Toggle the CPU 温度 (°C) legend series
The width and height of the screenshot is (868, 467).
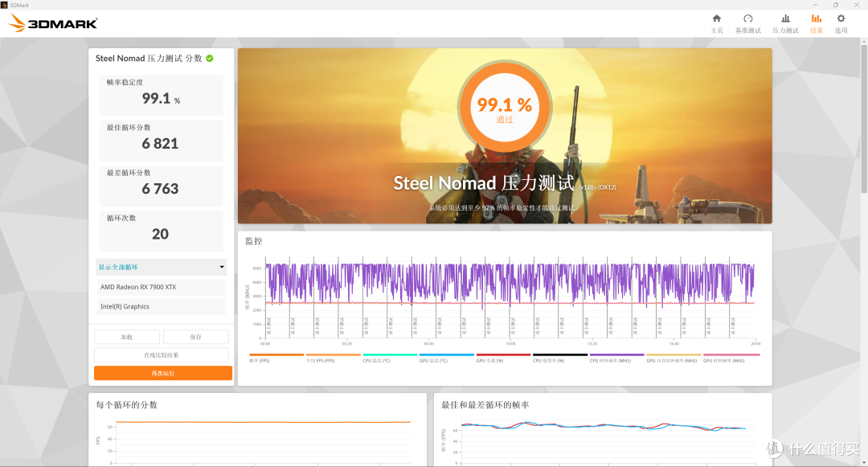click(x=390, y=358)
